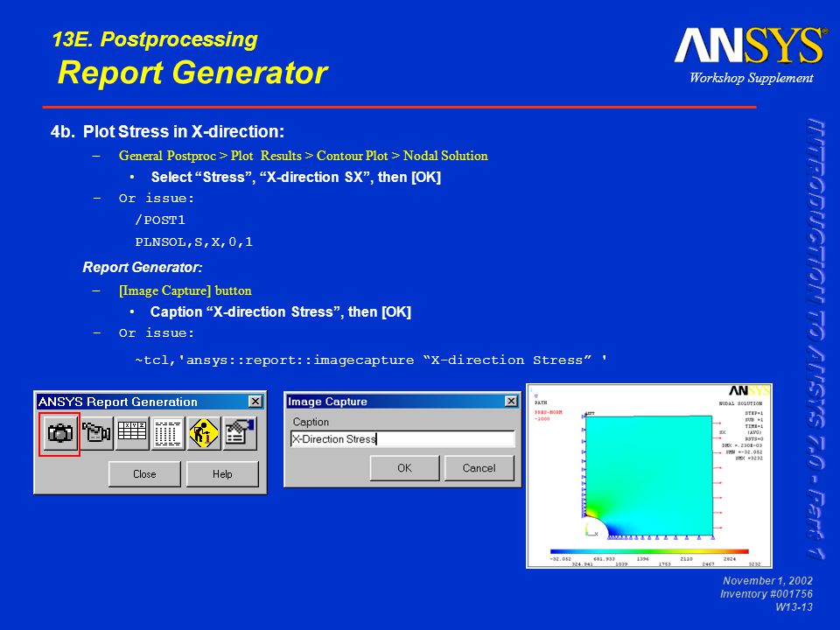Screen dimensions: 840x630
Task: Click the 'Workshop Supplement' text
Action: (x=751, y=78)
